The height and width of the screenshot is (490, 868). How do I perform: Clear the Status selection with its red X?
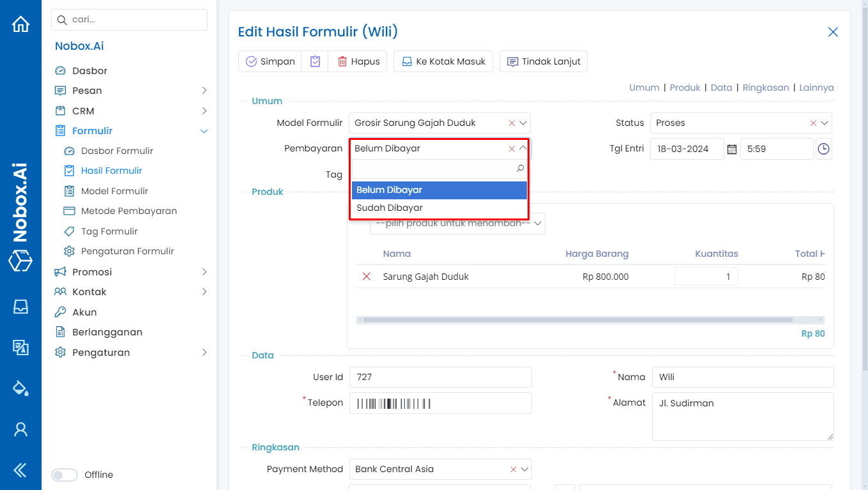click(x=814, y=123)
